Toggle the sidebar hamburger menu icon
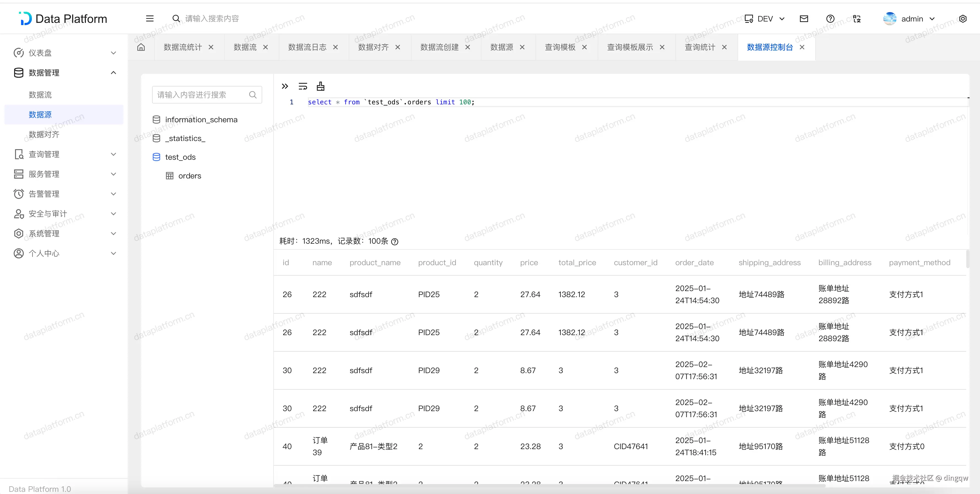Image resolution: width=980 pixels, height=494 pixels. coord(150,19)
